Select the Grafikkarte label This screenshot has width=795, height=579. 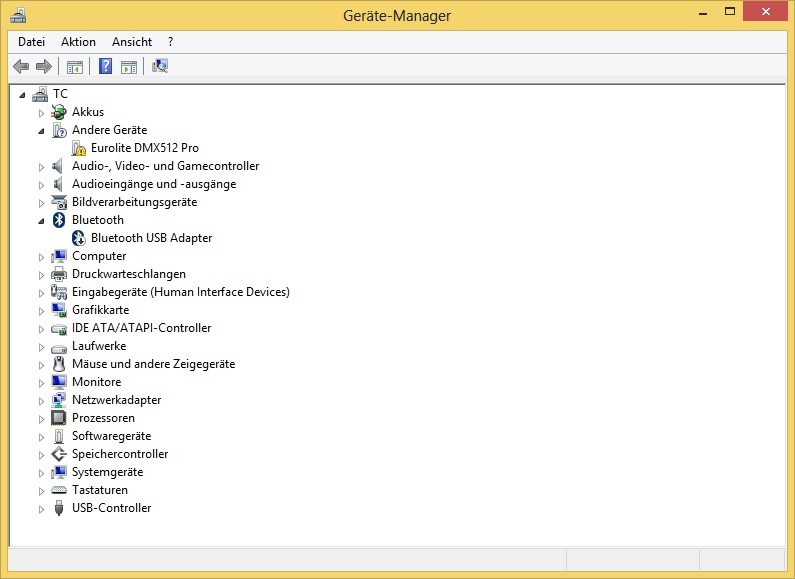coord(100,310)
